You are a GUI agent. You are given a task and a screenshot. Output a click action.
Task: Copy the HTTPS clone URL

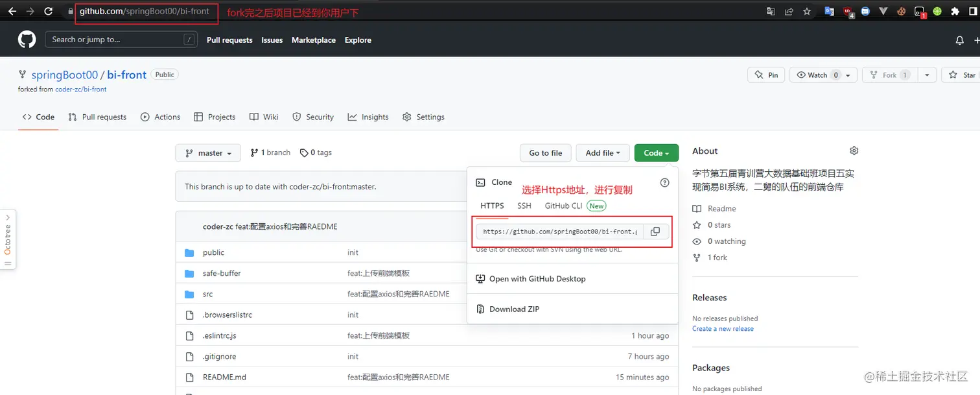point(655,232)
